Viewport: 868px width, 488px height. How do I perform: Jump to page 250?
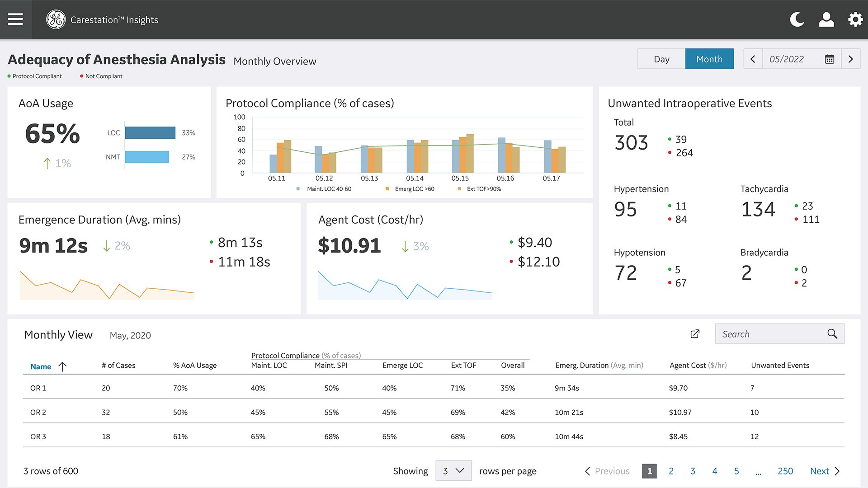(x=785, y=471)
